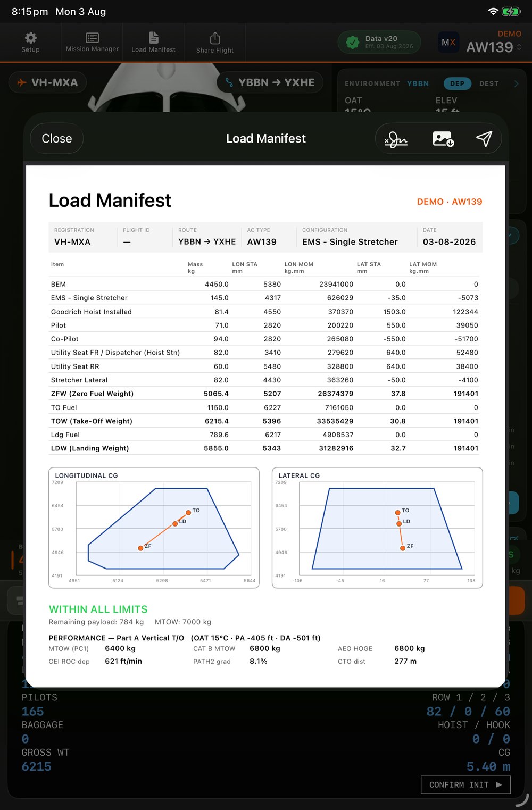Open the AW139 aircraft type selector
Screen dimensions: 532x810
click(494, 47)
